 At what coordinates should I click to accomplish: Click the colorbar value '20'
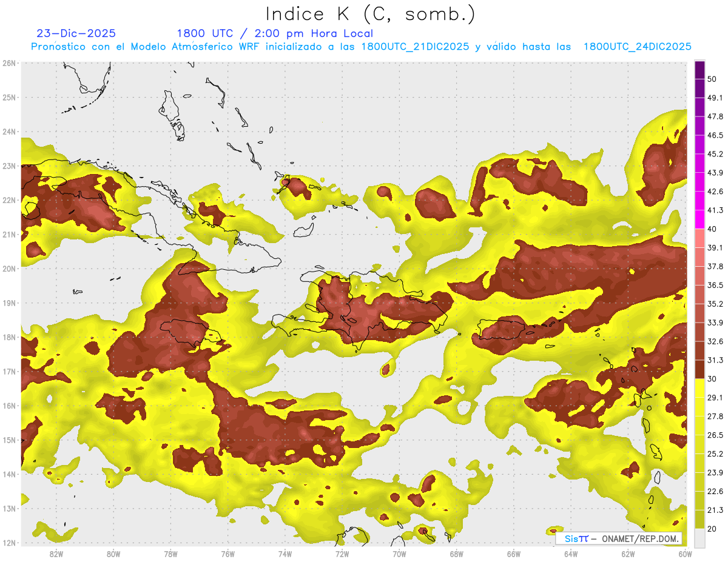point(712,529)
